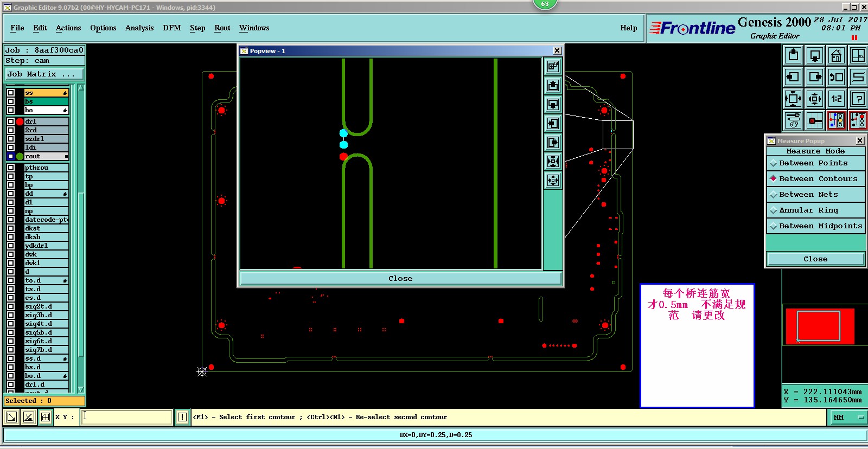Open the MM units dropdown
Image resolution: width=868 pixels, height=449 pixels.
(x=848, y=417)
